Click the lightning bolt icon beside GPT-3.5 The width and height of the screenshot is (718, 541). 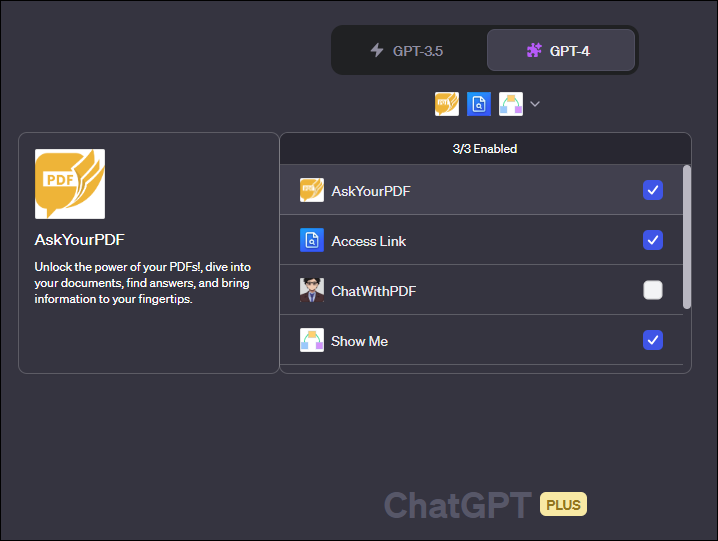coord(377,50)
